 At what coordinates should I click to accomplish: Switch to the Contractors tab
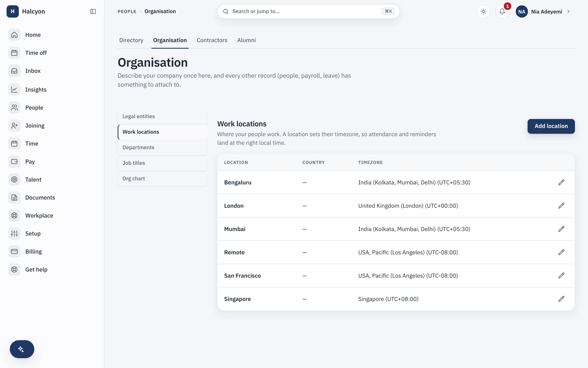(x=212, y=40)
